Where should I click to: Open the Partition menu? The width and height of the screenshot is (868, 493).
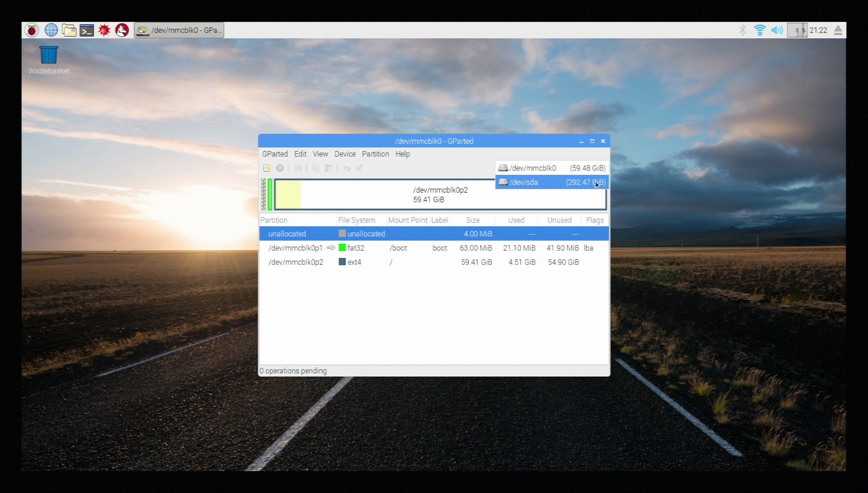[x=375, y=154]
